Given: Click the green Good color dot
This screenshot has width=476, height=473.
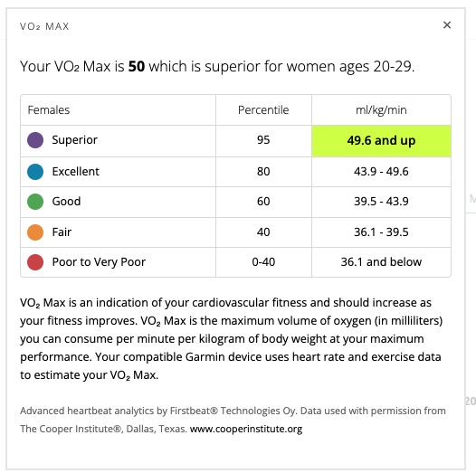Looking at the screenshot, I should 35,202.
